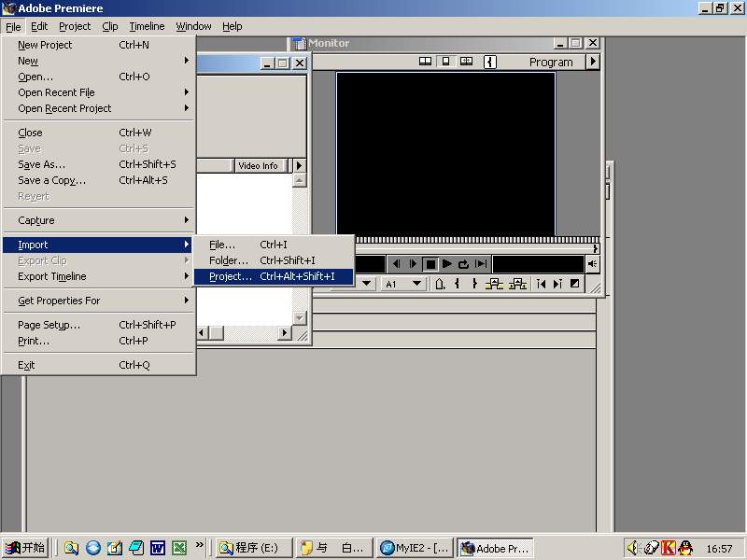Choose New Project from File menu
The image size is (747, 560).
point(99,45)
